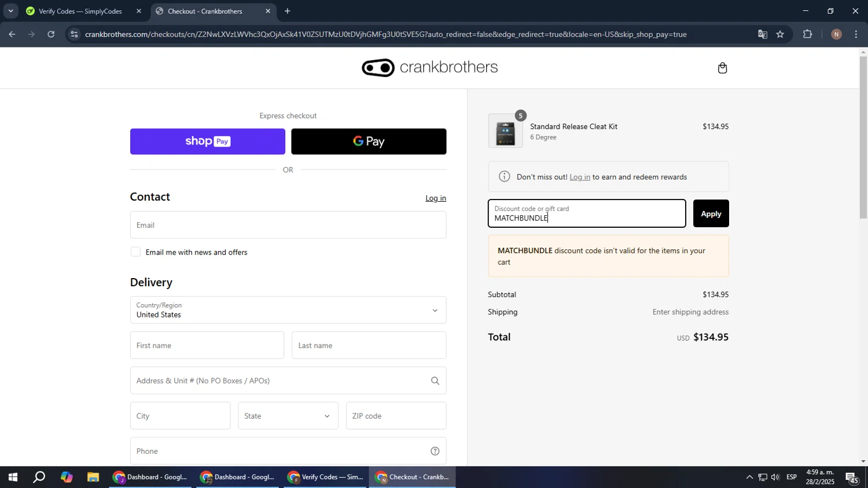Click the Address & Unit field

[x=288, y=380]
